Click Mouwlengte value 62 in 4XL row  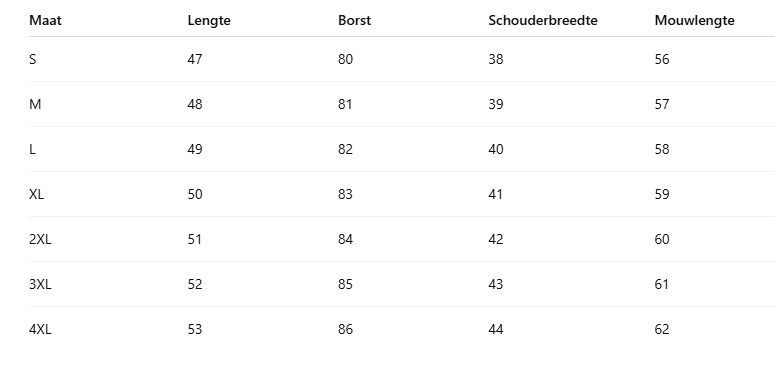coord(662,329)
